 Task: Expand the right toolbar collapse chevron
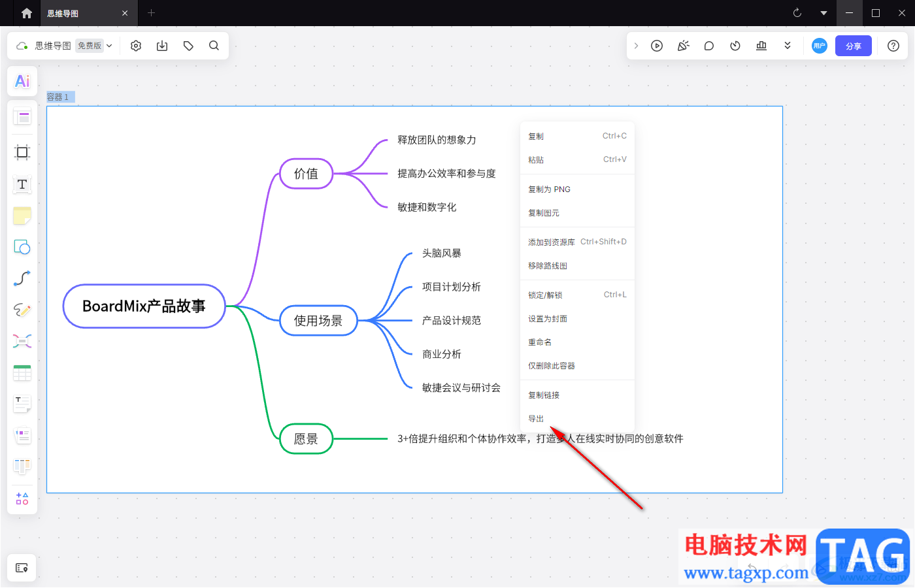coord(636,46)
